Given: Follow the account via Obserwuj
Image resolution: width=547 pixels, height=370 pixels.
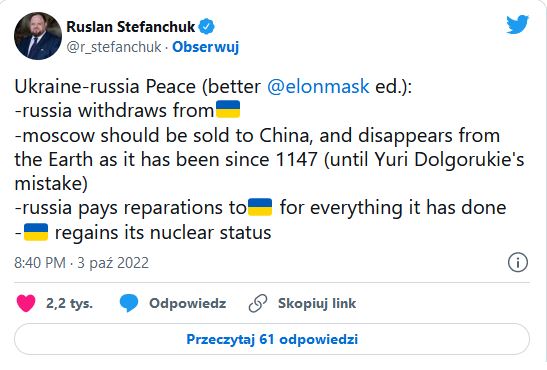Looking at the screenshot, I should [x=205, y=47].
